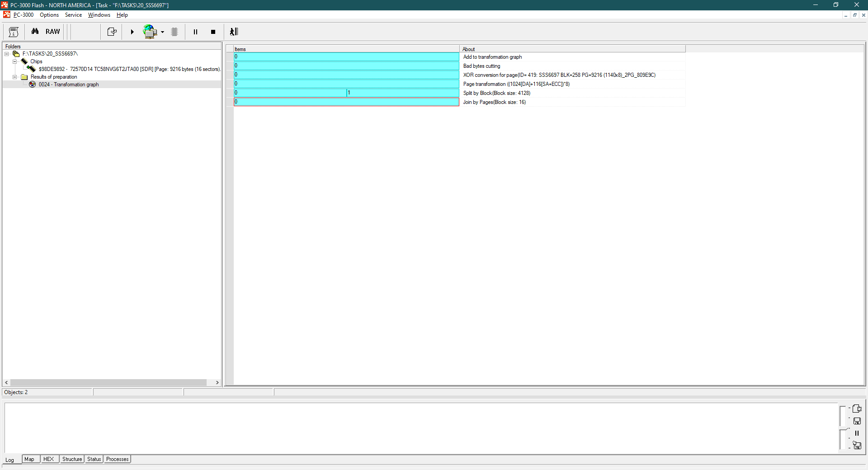Collapse Results of preparation folder node
The height and width of the screenshot is (470, 868).
point(14,77)
